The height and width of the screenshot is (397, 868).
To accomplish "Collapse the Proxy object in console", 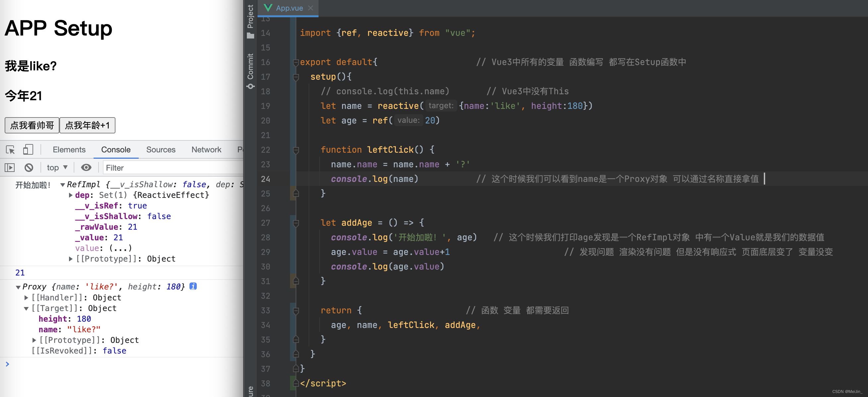I will 18,287.
